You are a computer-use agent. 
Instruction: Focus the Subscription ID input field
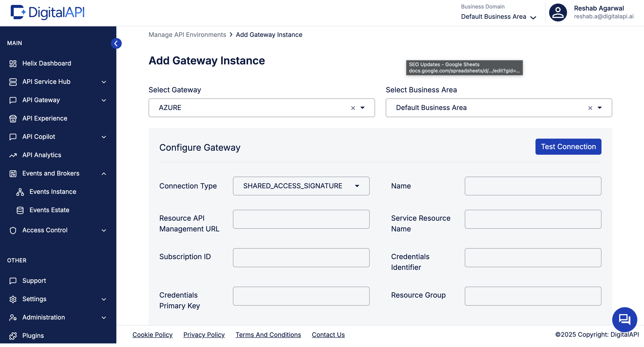pos(301,258)
